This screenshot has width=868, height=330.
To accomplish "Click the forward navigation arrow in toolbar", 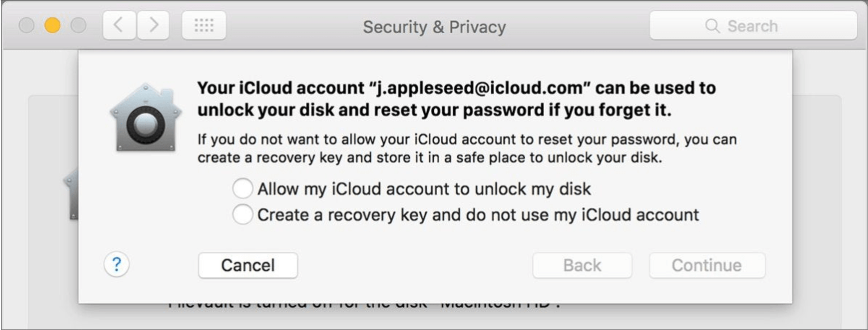I will point(154,25).
